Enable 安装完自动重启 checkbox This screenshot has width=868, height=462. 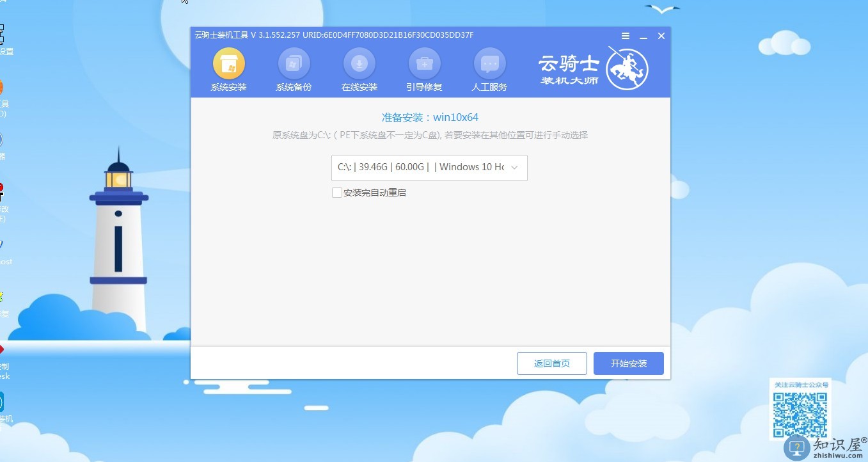336,193
